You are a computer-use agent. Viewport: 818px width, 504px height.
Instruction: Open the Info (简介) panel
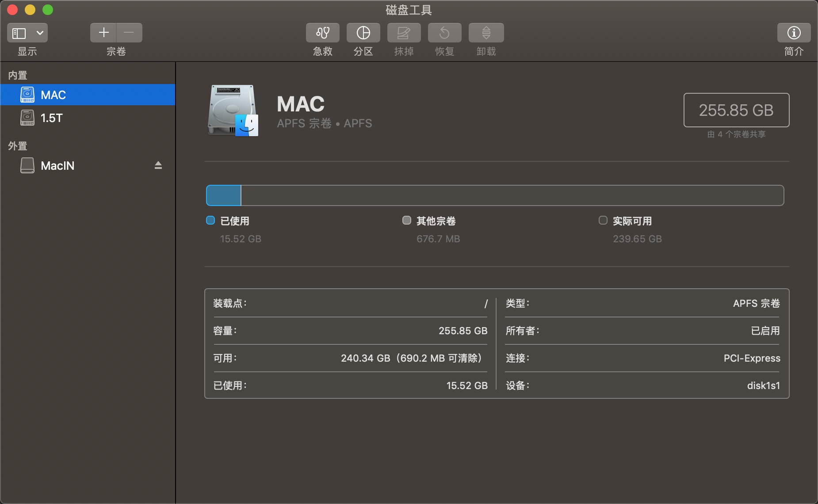[794, 33]
